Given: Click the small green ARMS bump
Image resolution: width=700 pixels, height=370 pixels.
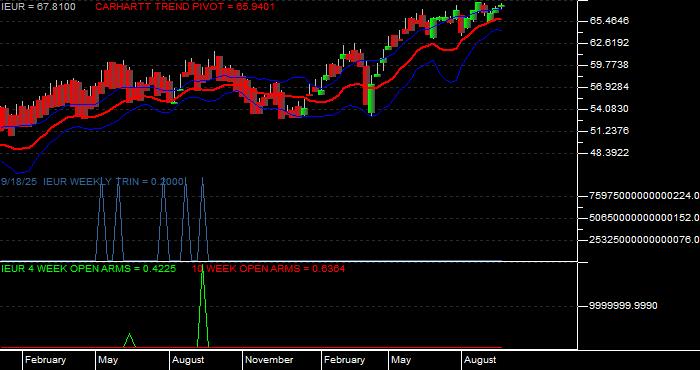Looking at the screenshot, I should pos(129,341).
